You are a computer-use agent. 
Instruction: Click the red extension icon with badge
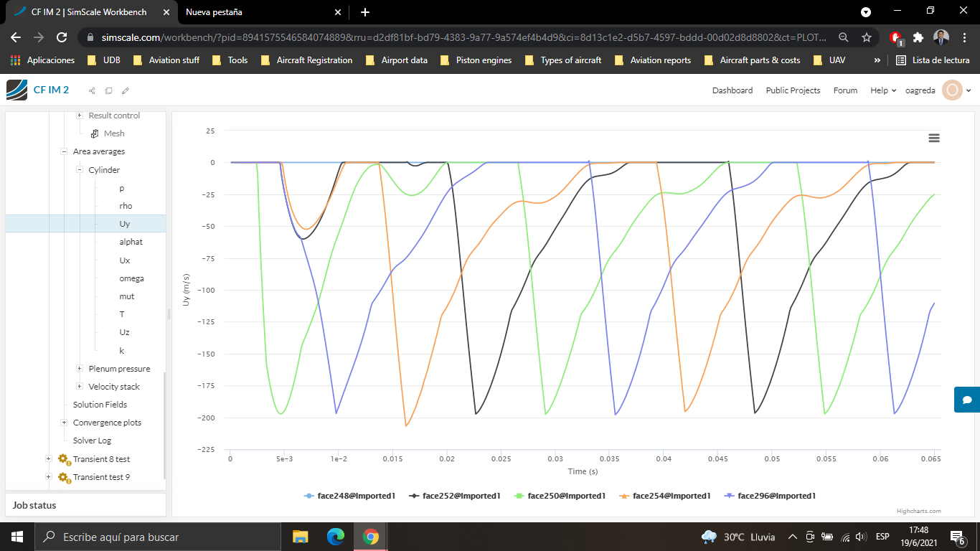point(895,38)
